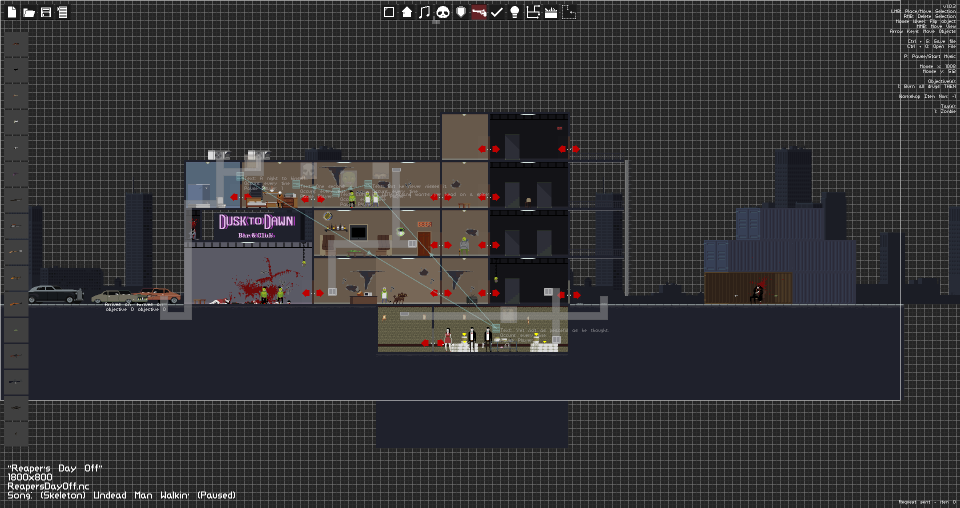This screenshot has width=960, height=508.
Task: Click the filename ReapersDayOff.nc
Action: pyautogui.click(x=48, y=486)
